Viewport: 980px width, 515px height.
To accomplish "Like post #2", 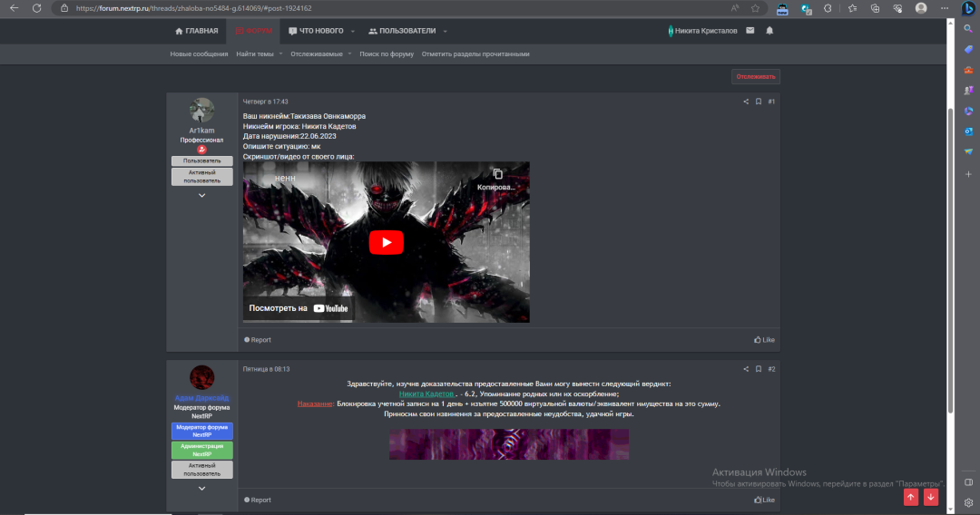I will tap(764, 500).
